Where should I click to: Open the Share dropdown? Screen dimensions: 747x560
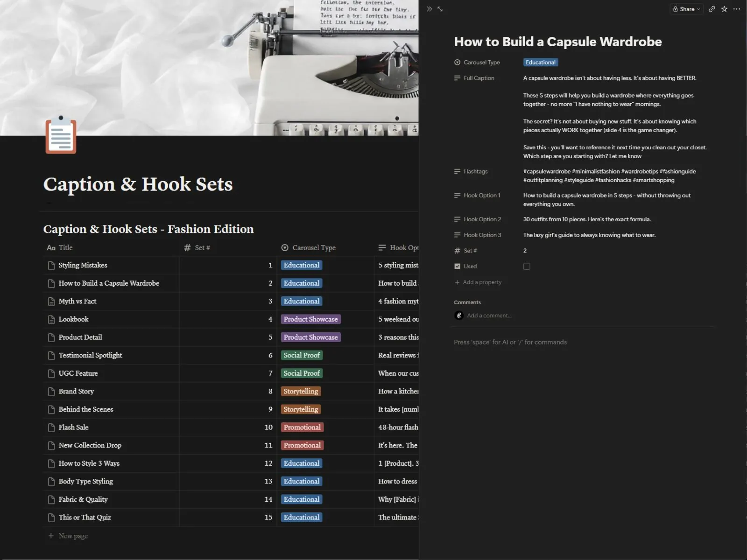(x=686, y=9)
